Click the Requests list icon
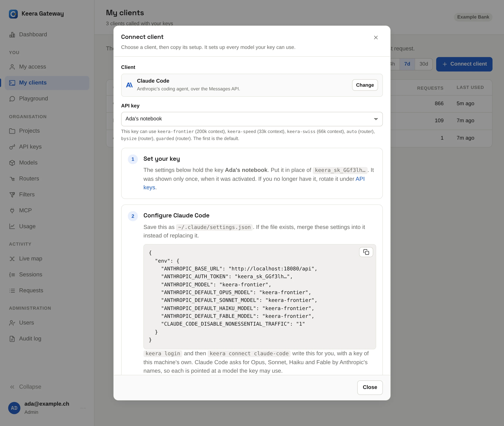504x426 pixels. (x=12, y=291)
